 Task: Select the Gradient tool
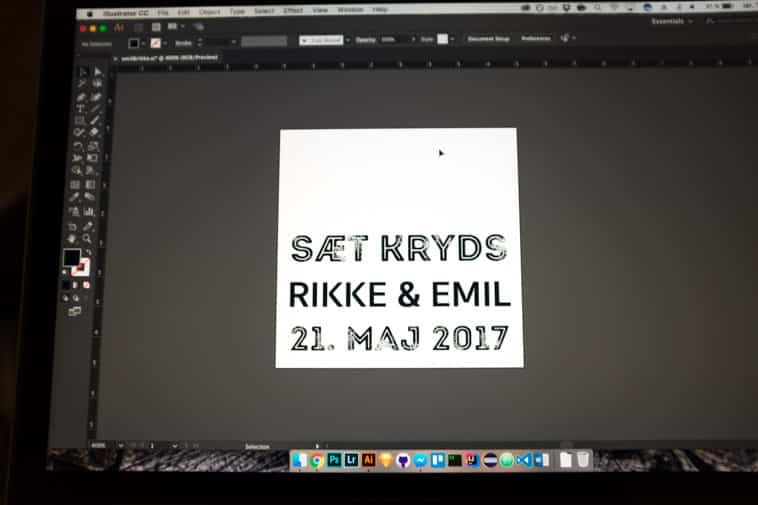(90, 185)
